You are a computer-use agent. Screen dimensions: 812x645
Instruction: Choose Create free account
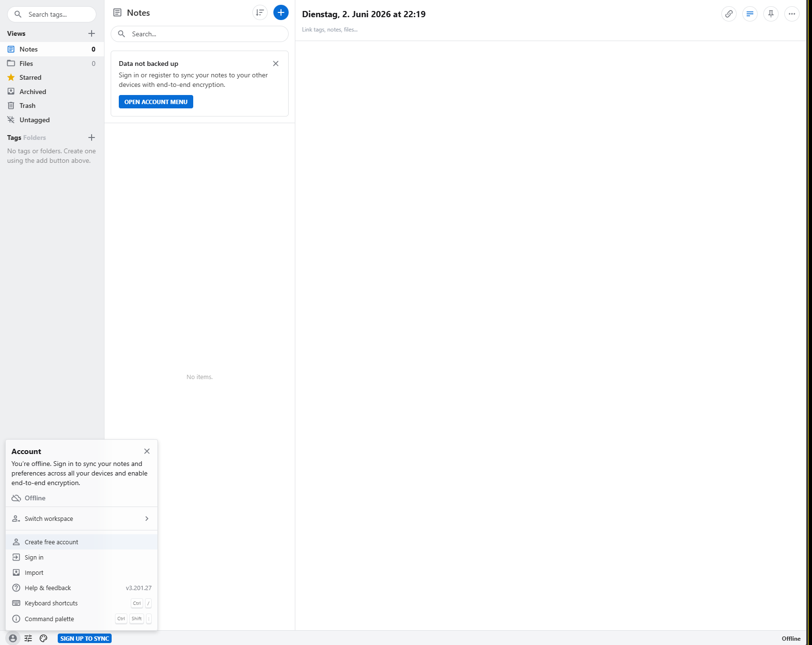pos(82,542)
